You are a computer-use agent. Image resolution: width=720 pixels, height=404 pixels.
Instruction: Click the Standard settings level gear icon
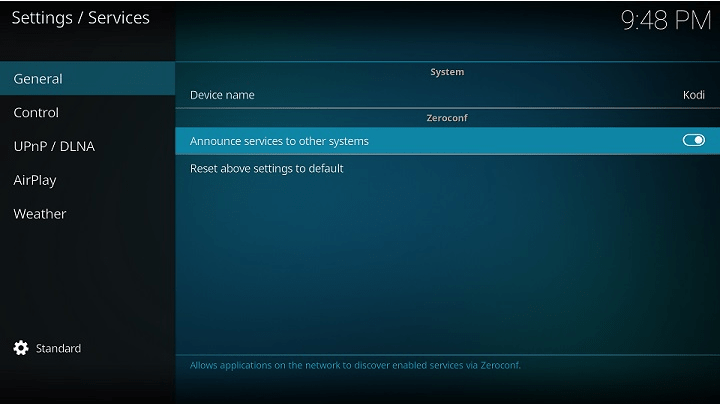coord(21,348)
